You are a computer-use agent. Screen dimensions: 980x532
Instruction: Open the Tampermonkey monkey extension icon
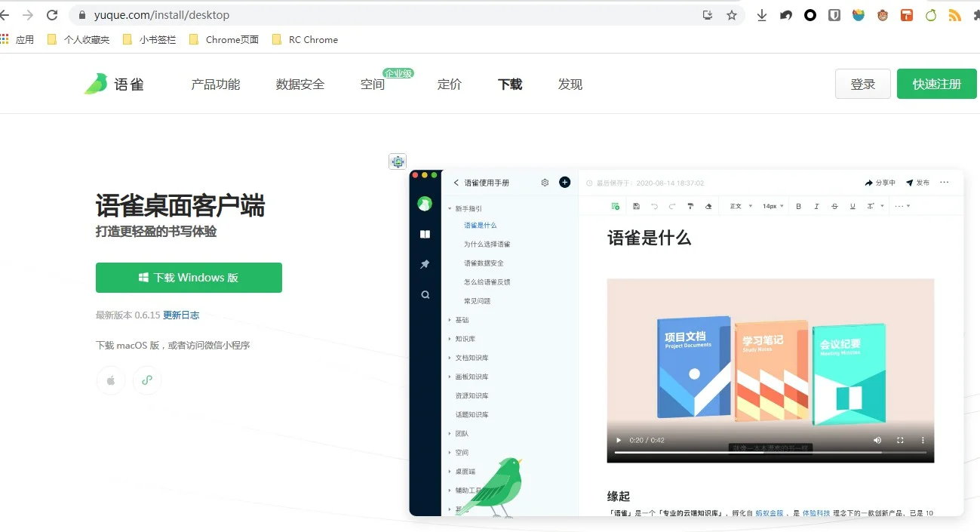[883, 15]
